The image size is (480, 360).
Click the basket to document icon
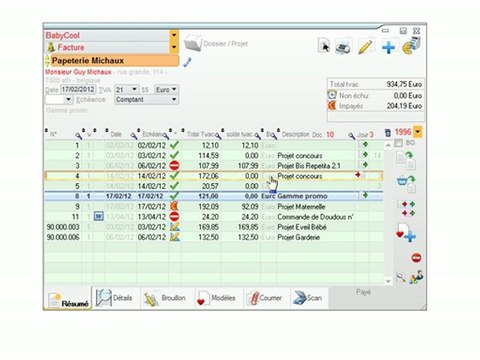(406, 184)
